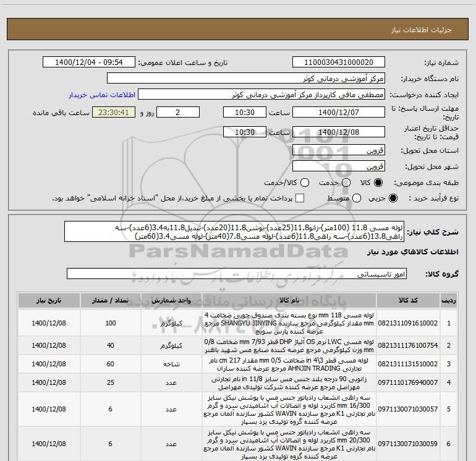476x461 pixels.
Task: Click the ردیف column header
Action: [449, 301]
